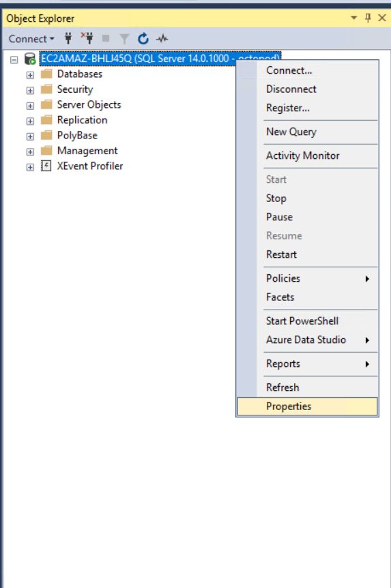Click the blue Refresh icon in toolbar
Image resolution: width=391 pixels, height=588 pixels.
tap(143, 38)
